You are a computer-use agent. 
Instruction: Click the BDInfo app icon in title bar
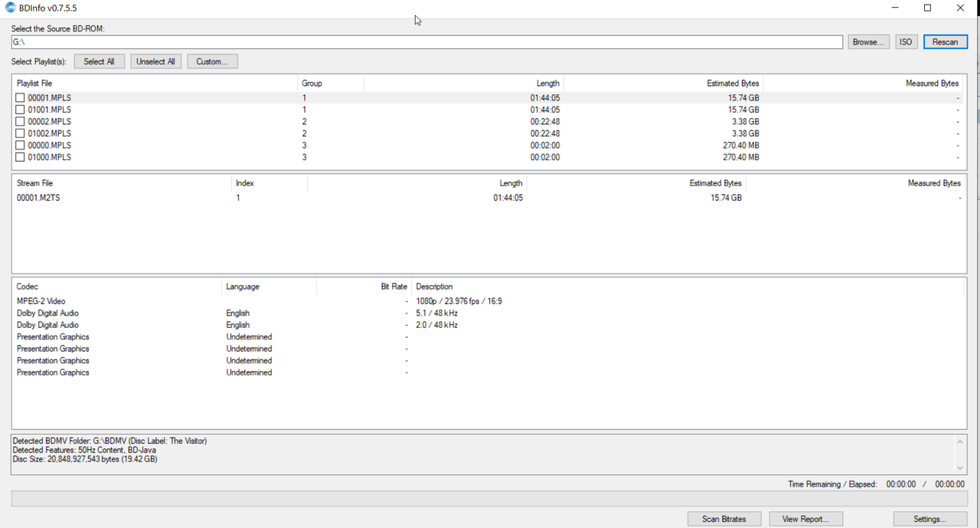(10, 8)
